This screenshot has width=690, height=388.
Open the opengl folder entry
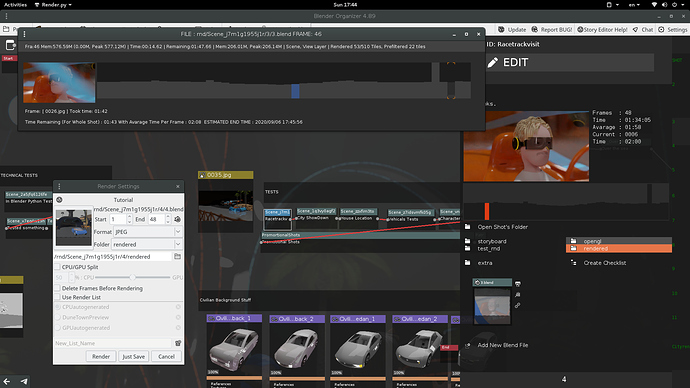pyautogui.click(x=619, y=241)
